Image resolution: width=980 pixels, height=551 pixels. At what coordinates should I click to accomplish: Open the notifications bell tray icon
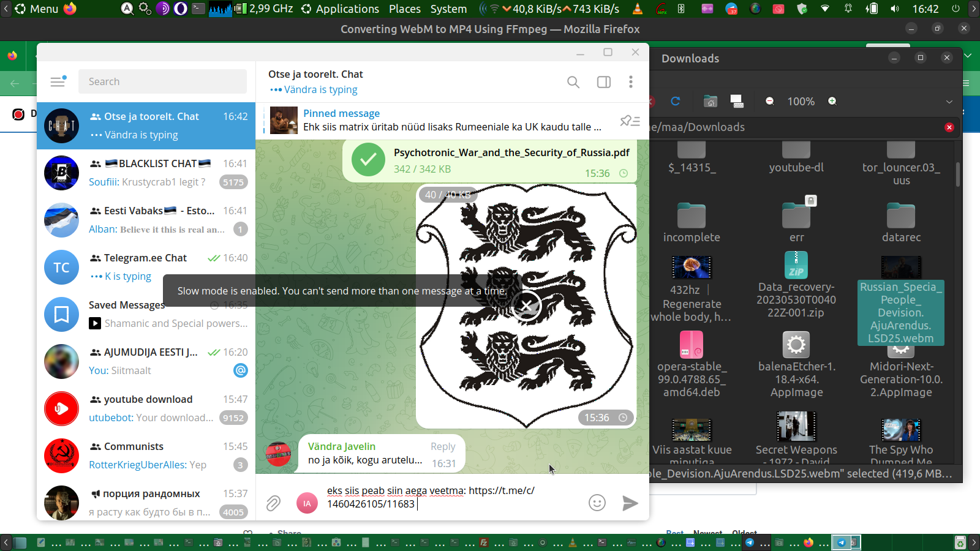coord(848,9)
